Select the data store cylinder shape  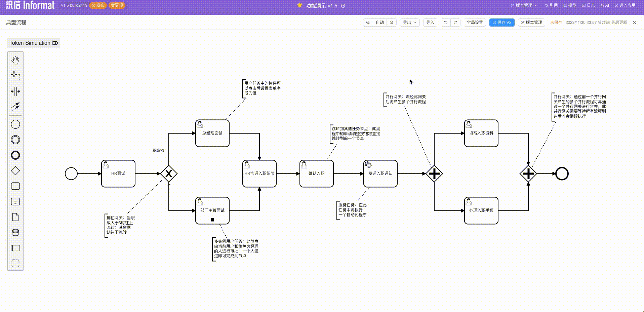point(15,232)
